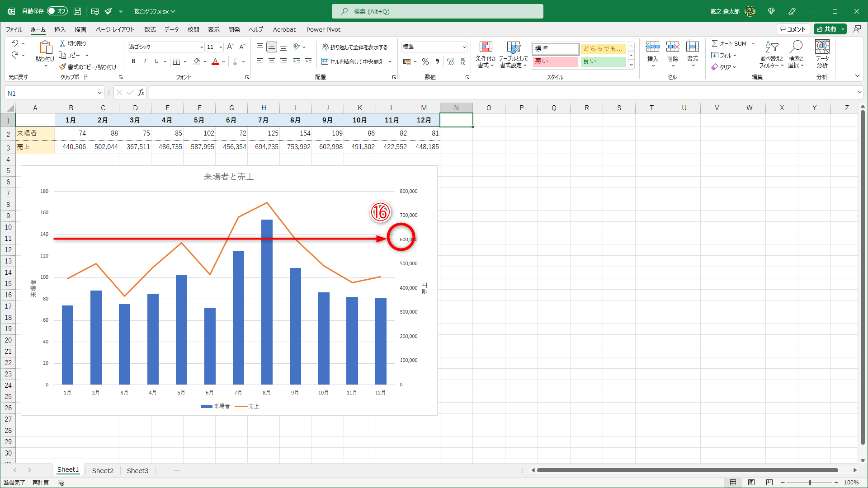Switch to Sheet2 tab

pos(103,470)
